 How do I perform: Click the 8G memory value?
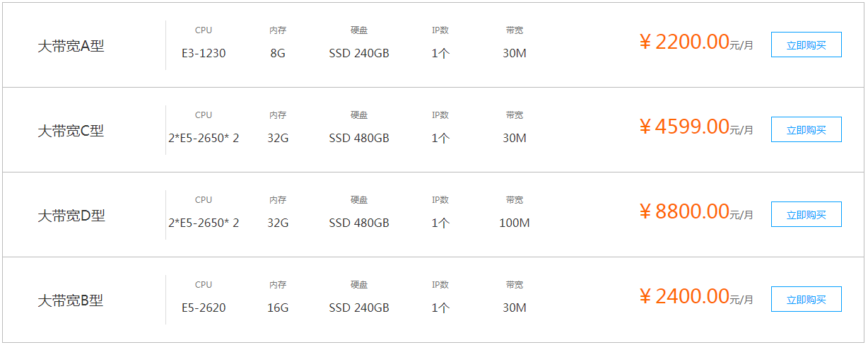[x=278, y=53]
